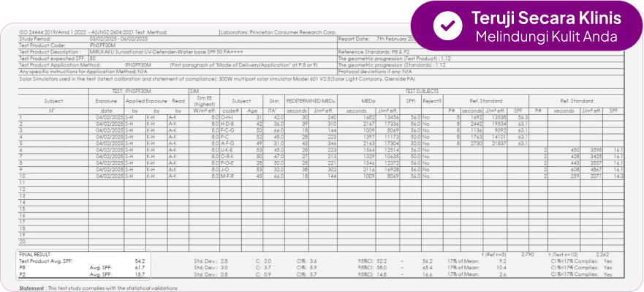Click the statistical validations statement at bottom
The width and height of the screenshot is (644, 292).
point(99,288)
